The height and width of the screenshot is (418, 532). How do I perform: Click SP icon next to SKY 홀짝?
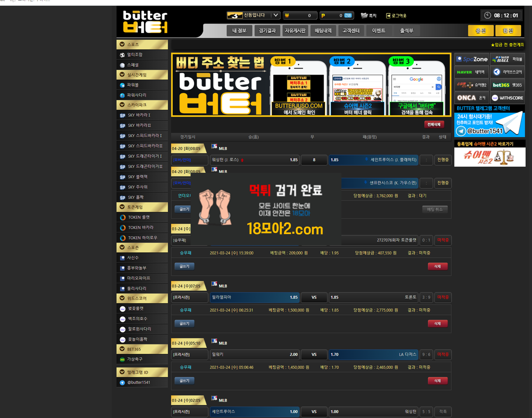pos(123,198)
